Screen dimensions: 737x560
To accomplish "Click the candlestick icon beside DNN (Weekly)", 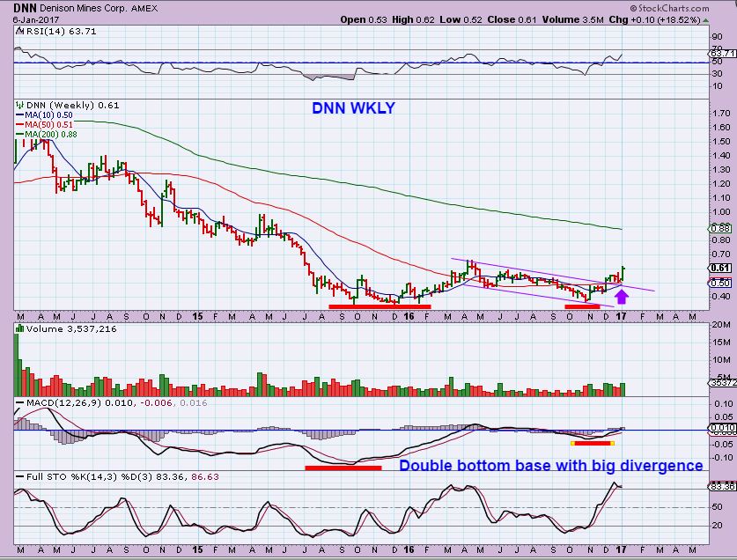I will coord(19,105).
